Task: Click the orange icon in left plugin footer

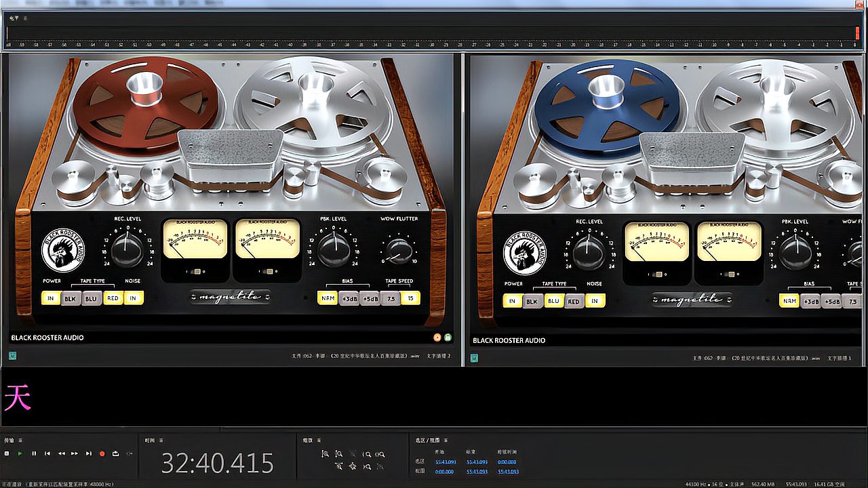Action: [437, 337]
